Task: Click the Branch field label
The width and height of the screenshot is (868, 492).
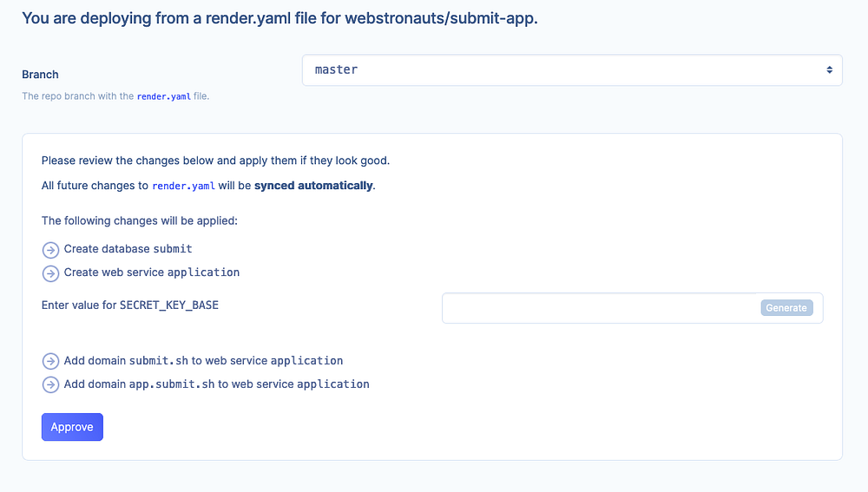Action: click(40, 75)
